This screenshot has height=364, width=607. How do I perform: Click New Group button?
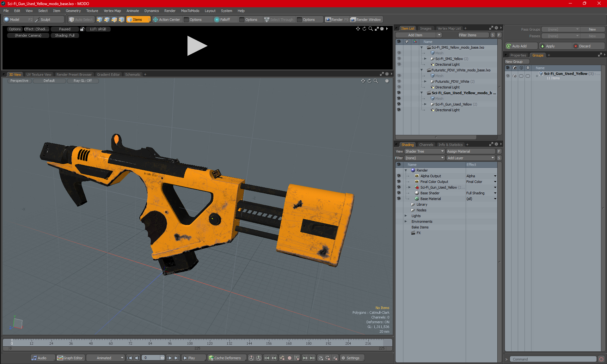[517, 62]
